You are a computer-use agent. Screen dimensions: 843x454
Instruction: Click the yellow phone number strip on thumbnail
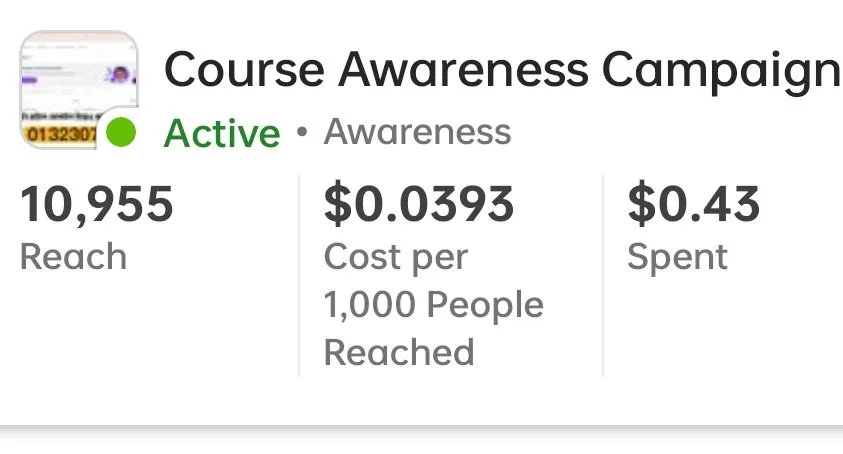[x=59, y=134]
